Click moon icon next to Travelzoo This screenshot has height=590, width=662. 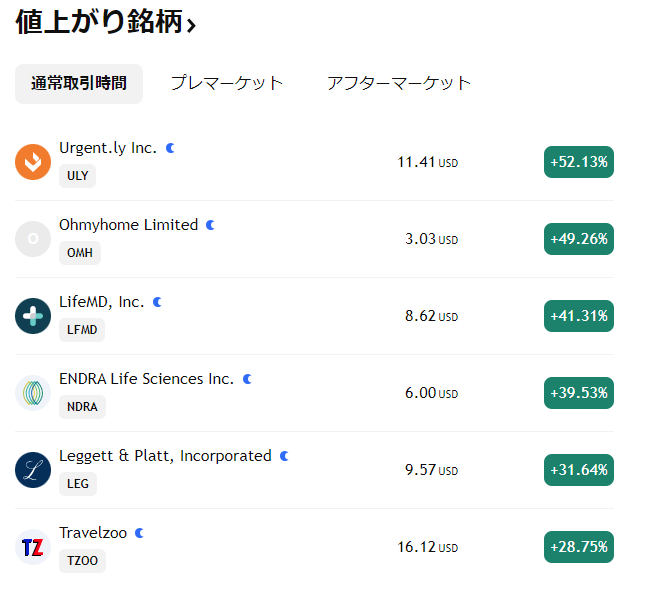point(140,533)
